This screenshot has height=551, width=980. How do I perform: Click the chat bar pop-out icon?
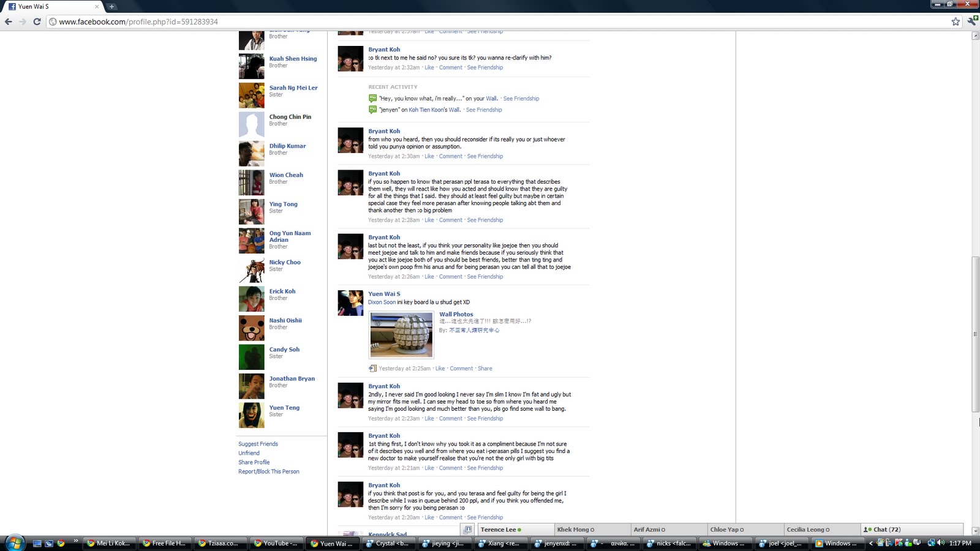(467, 530)
